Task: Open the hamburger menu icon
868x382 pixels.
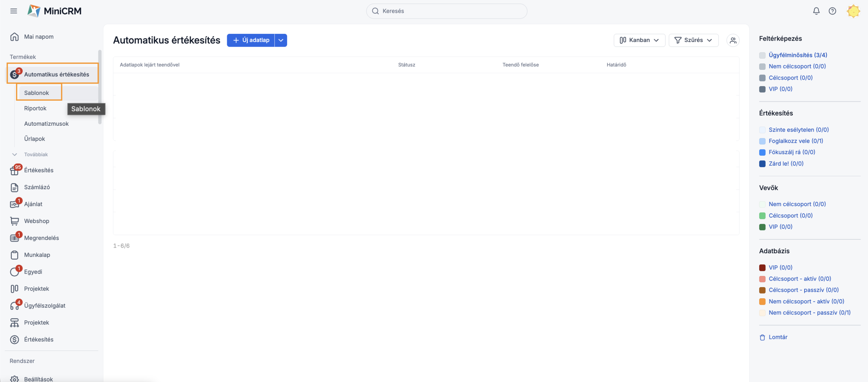Action: (x=14, y=11)
